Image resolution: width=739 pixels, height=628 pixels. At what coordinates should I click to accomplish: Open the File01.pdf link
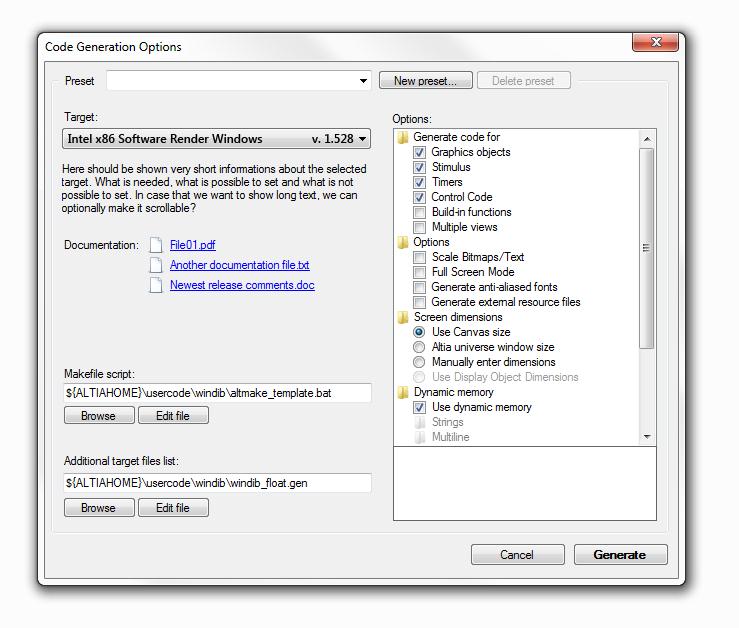pyautogui.click(x=193, y=245)
